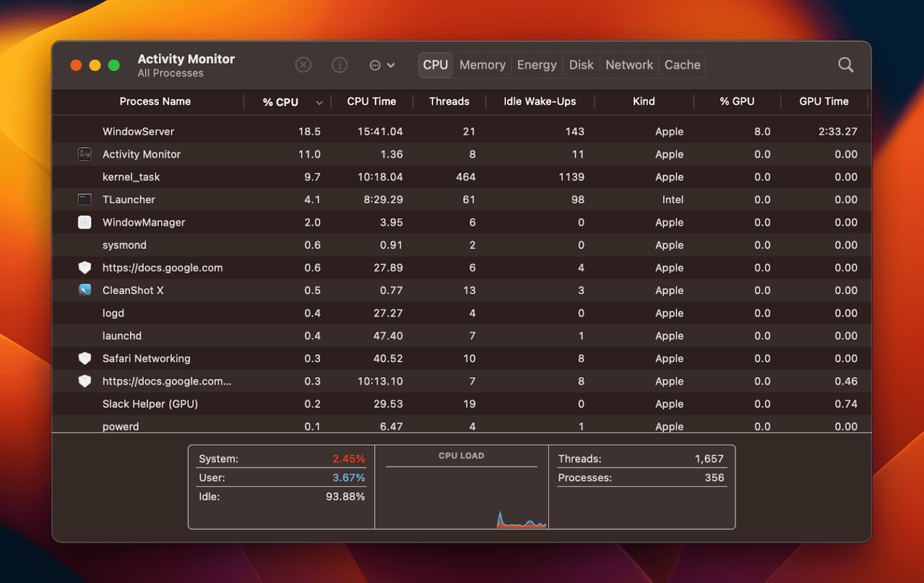
Task: Switch to the Energy tab
Action: click(x=536, y=65)
